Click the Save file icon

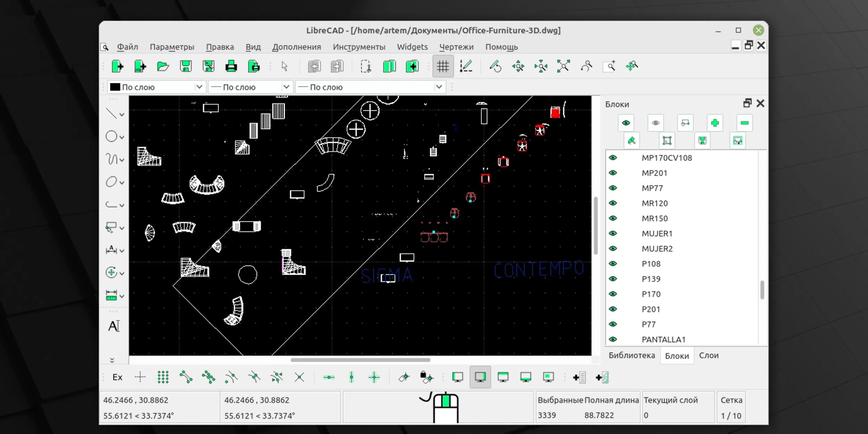coord(186,66)
